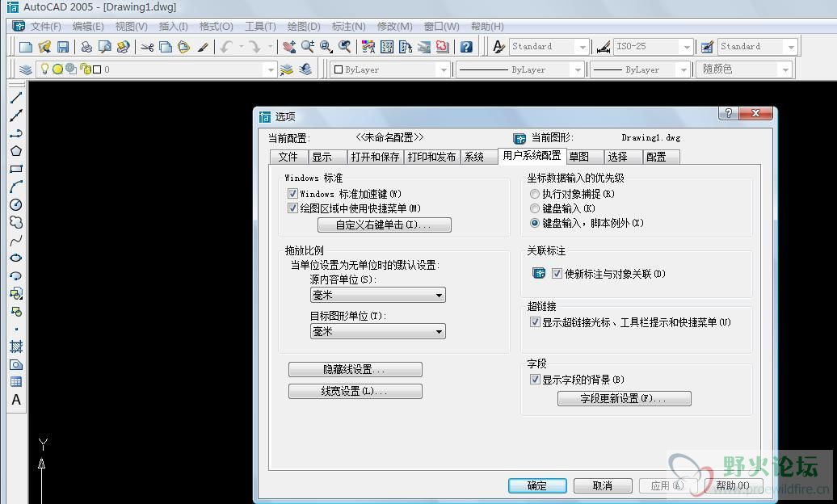Click the Cut scissors icon

pyautogui.click(x=147, y=47)
